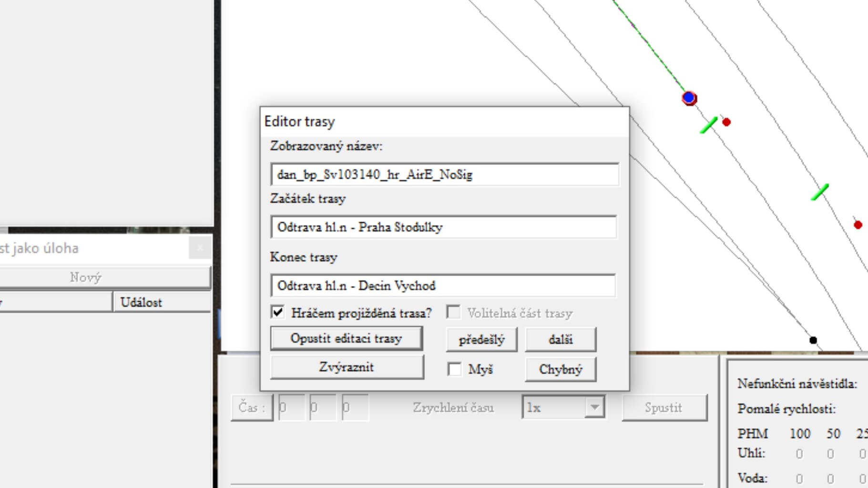Mark the route with the 'Chybný' button
This screenshot has height=488, width=868.
(x=561, y=369)
